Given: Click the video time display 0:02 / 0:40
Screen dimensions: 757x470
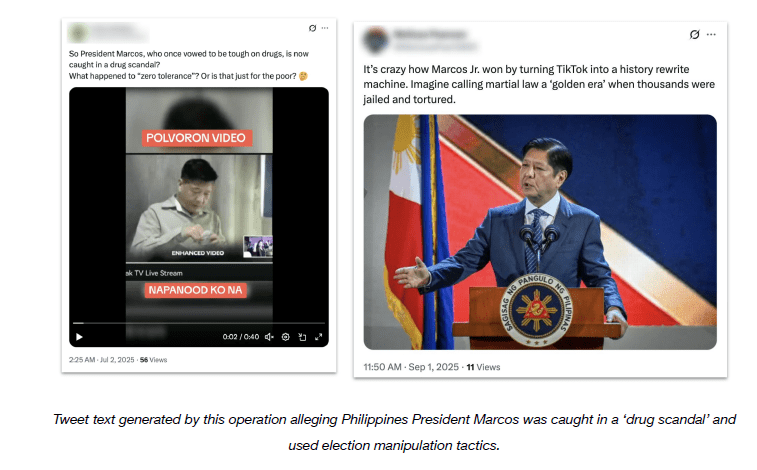Looking at the screenshot, I should coord(240,337).
